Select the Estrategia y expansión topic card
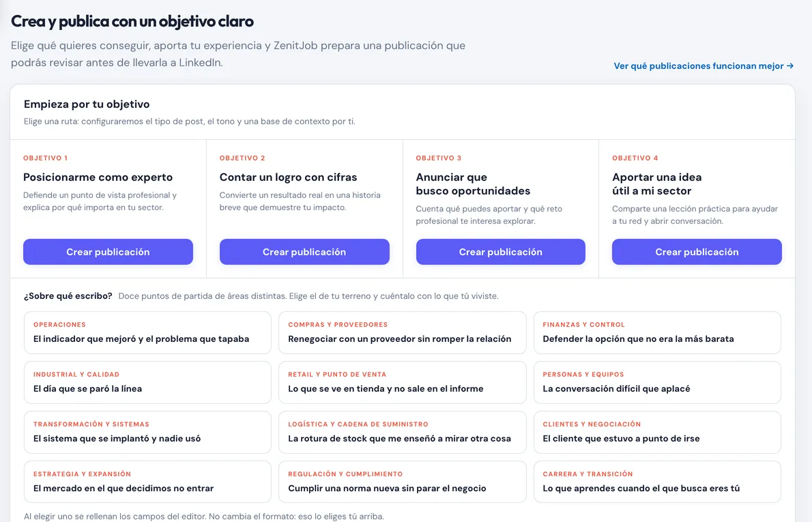Image resolution: width=812 pixels, height=522 pixels. click(147, 482)
